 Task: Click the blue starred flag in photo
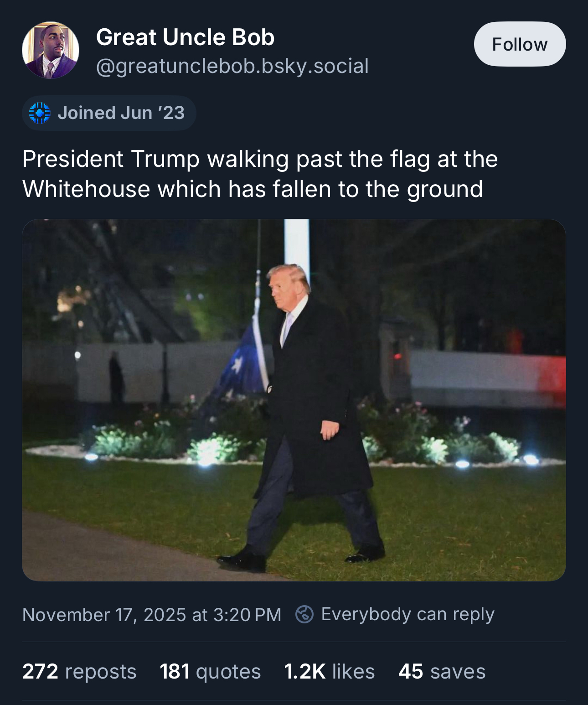pyautogui.click(x=242, y=365)
